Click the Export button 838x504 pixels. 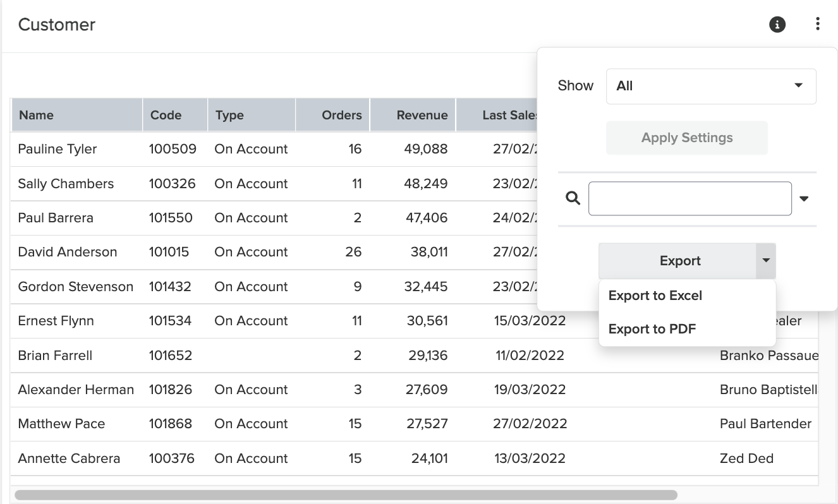coord(677,261)
